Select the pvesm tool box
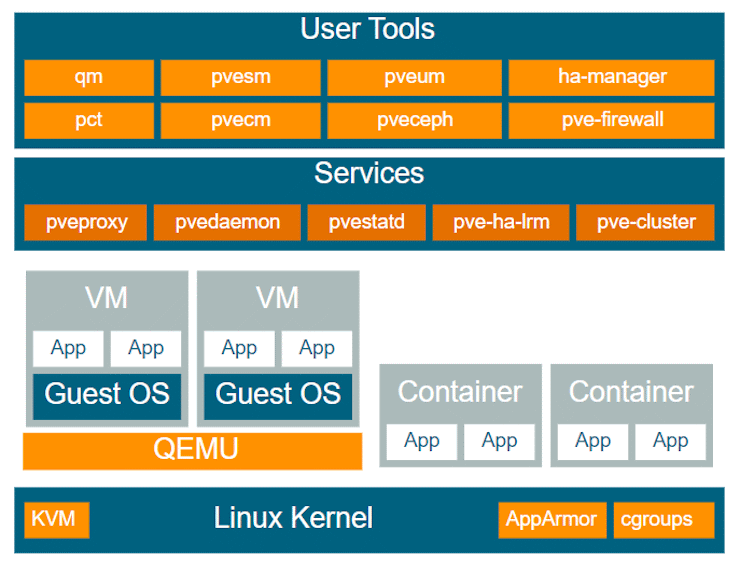 [240, 77]
